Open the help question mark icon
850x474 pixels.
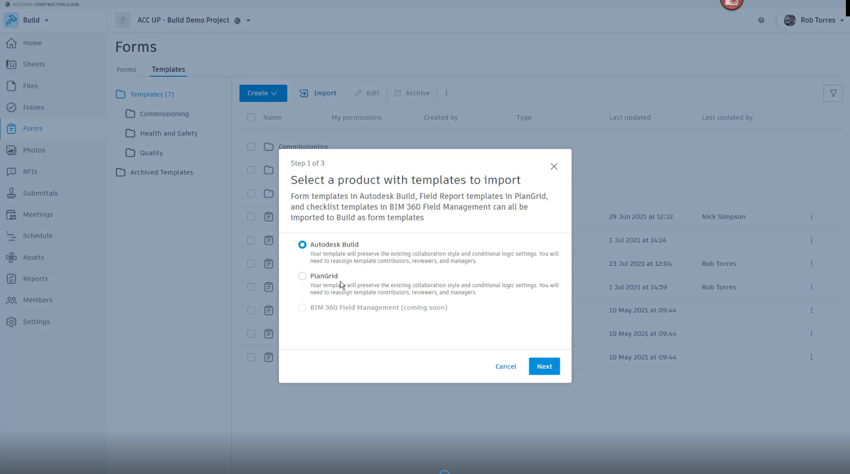tap(761, 20)
